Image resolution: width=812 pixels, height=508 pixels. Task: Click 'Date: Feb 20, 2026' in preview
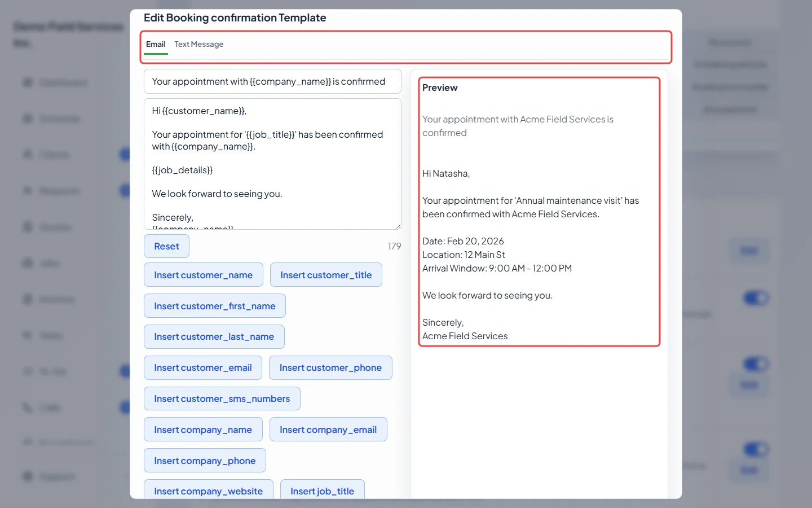[x=463, y=241]
